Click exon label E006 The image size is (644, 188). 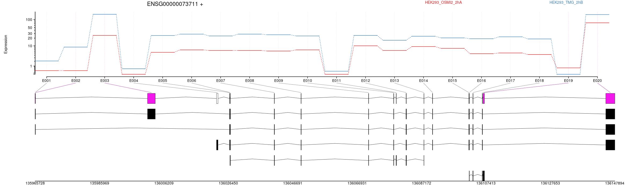(192, 81)
